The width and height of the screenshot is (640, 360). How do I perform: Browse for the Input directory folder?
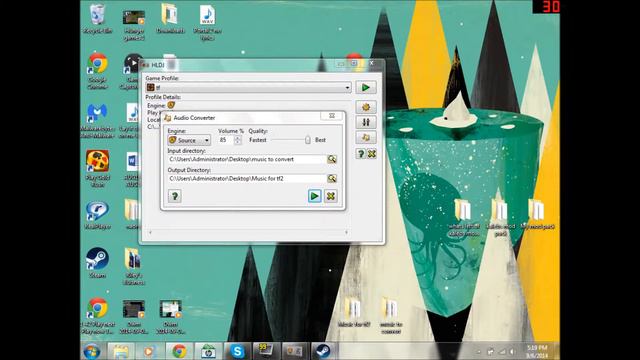coord(332,159)
